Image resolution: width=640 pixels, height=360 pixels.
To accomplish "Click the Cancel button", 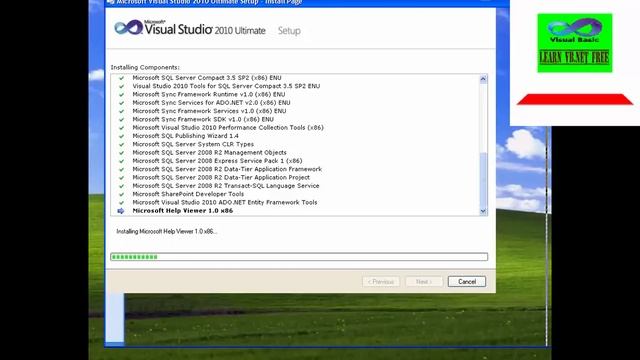I will 467,282.
